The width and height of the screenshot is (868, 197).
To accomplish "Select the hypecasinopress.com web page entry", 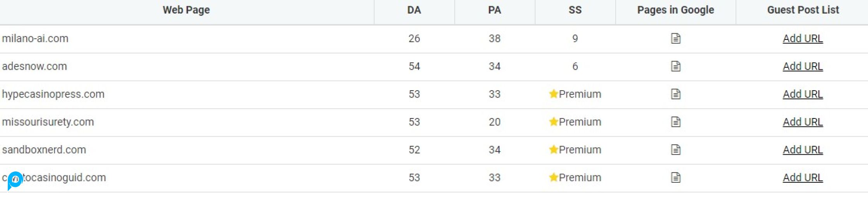I will 53,94.
